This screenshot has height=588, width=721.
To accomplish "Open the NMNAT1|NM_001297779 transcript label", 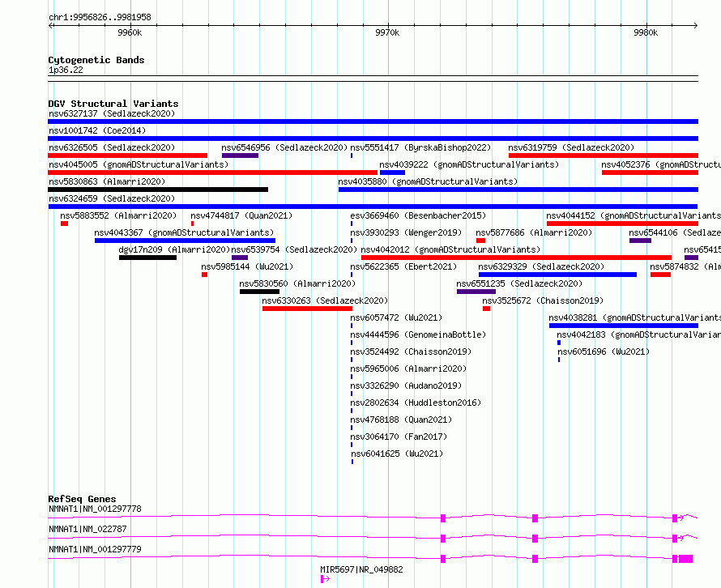I will click(95, 549).
